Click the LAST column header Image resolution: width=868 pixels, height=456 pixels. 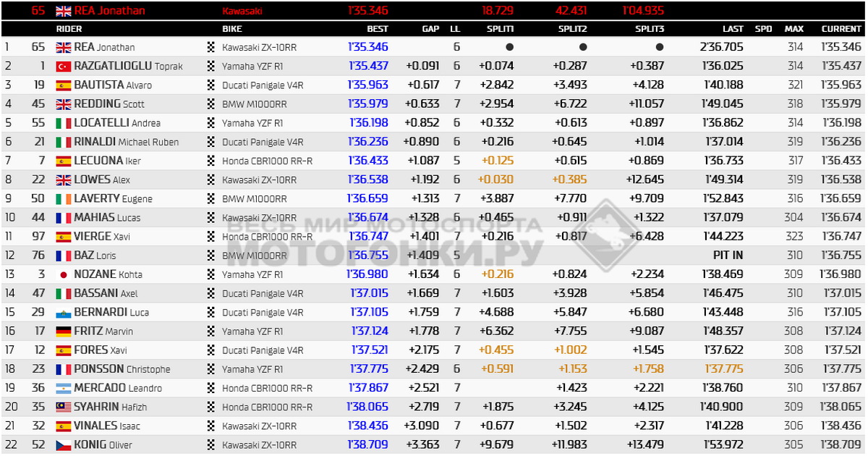coord(733,29)
